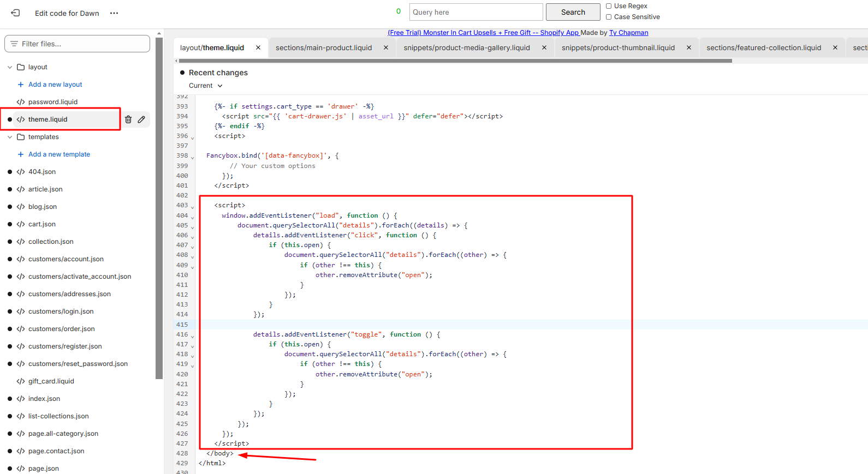Collapse the templates folder chevron
The height and width of the screenshot is (474, 868).
[10, 137]
